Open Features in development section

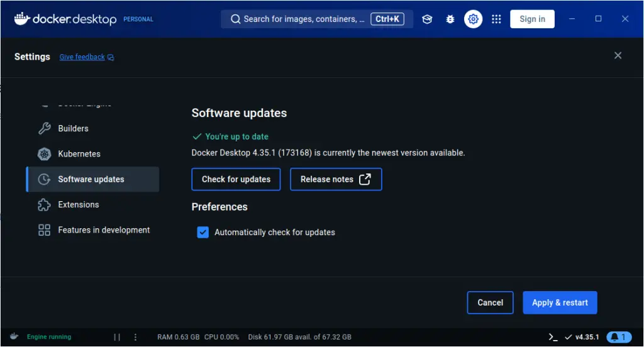coord(93,230)
